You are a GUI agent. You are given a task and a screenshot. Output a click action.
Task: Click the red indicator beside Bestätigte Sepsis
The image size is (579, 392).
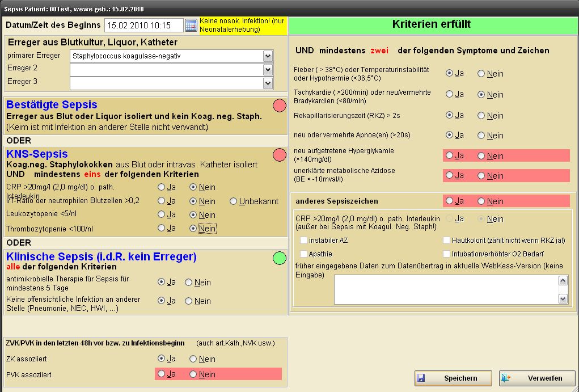point(279,106)
